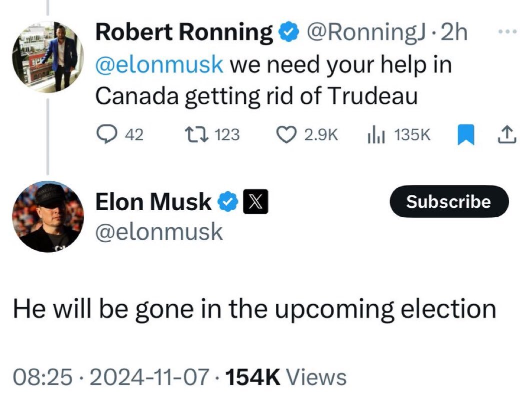Open Elon Musk's profile picture

point(48,217)
